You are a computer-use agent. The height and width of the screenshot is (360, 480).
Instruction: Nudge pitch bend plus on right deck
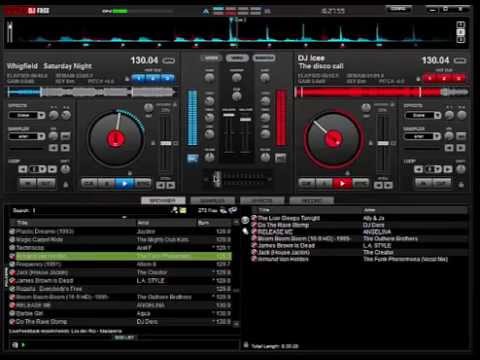coord(388,185)
